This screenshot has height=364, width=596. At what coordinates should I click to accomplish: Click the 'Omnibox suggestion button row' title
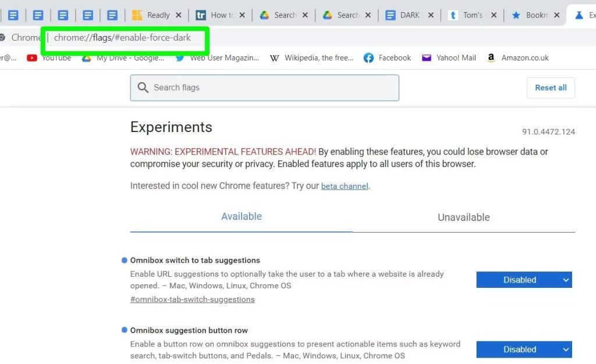189,331
